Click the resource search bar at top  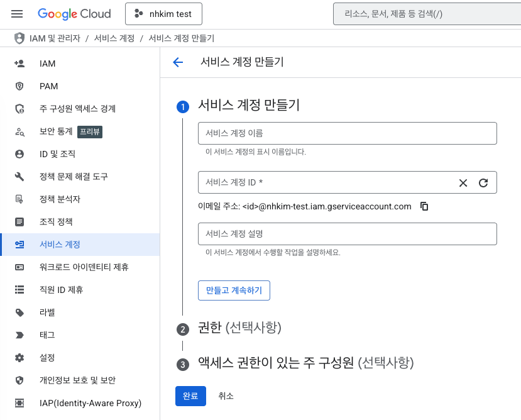426,14
